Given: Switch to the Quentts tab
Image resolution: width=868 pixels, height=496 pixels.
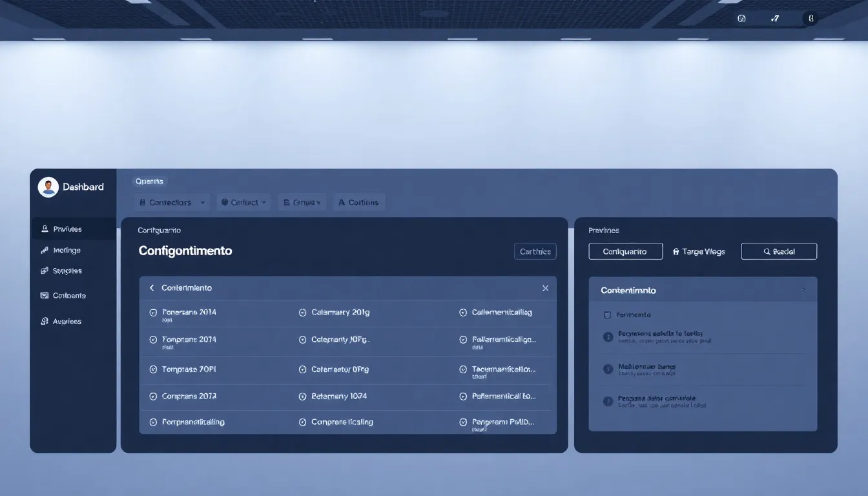Looking at the screenshot, I should 149,181.
